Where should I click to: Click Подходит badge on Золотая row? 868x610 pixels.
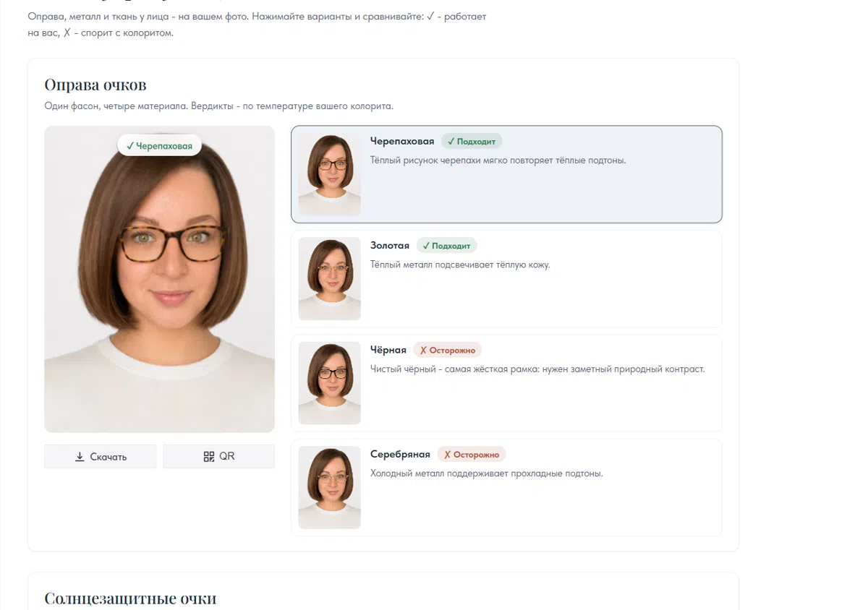click(447, 246)
